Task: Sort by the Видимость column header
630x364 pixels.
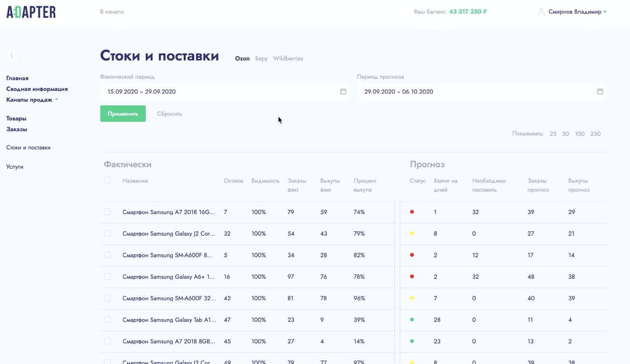Action: pos(265,181)
